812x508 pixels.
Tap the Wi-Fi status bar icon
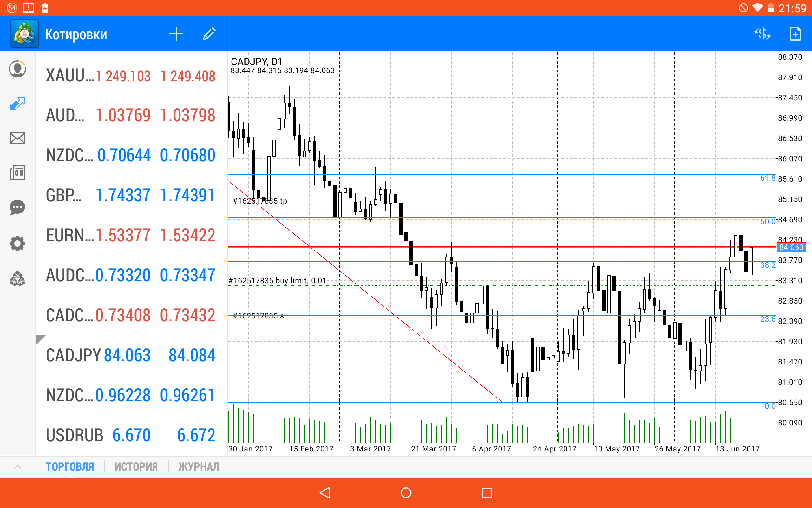[757, 8]
